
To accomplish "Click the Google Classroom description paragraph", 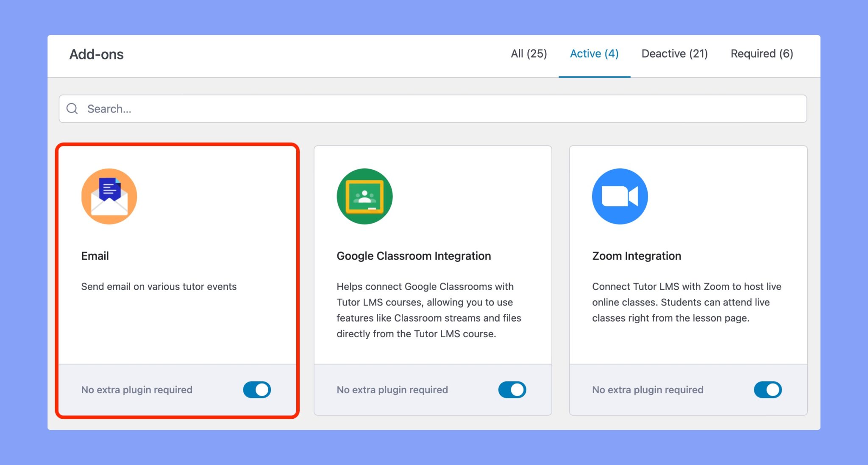I will (x=429, y=310).
